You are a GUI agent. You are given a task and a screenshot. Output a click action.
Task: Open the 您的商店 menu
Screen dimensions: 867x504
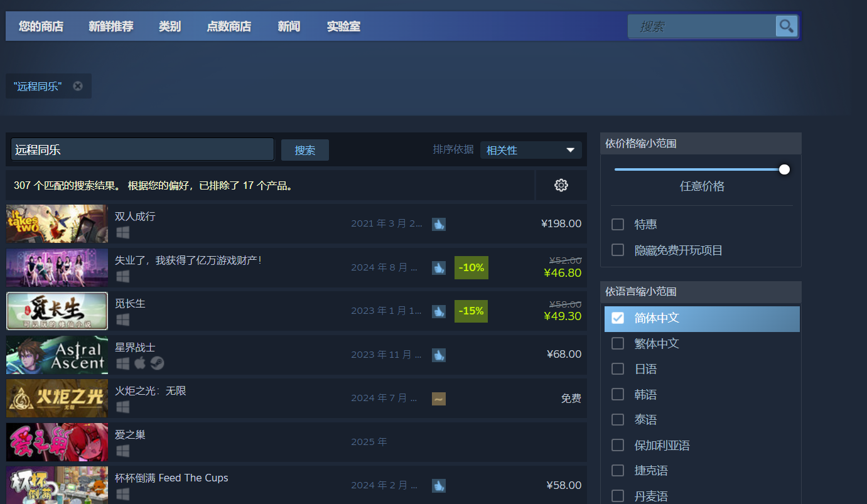coord(41,26)
